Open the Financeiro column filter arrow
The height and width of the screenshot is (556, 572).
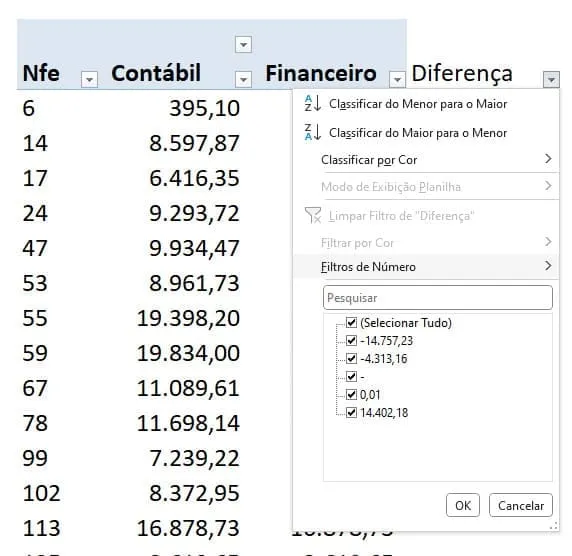point(397,79)
